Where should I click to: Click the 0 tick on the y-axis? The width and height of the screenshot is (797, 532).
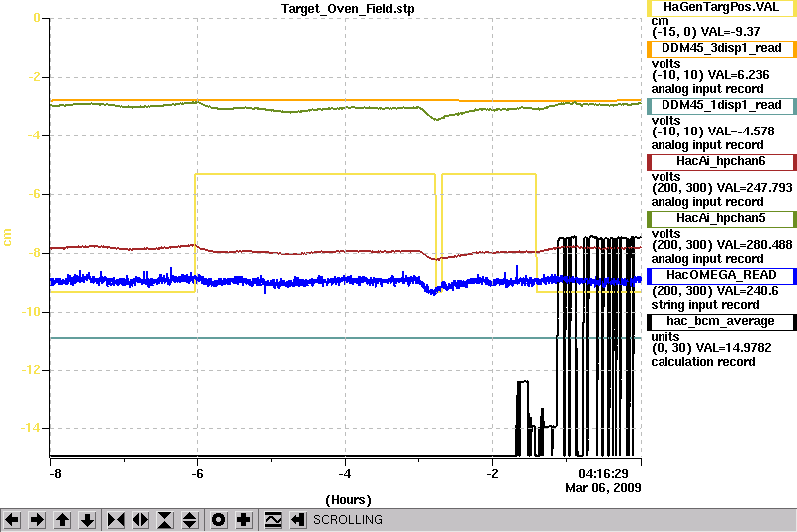pos(37,18)
